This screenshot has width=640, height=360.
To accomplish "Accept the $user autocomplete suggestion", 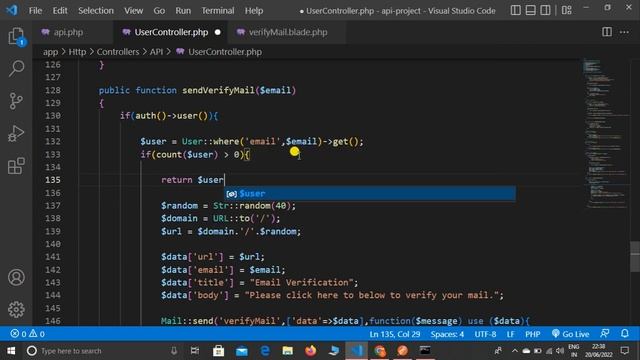I will coord(370,193).
